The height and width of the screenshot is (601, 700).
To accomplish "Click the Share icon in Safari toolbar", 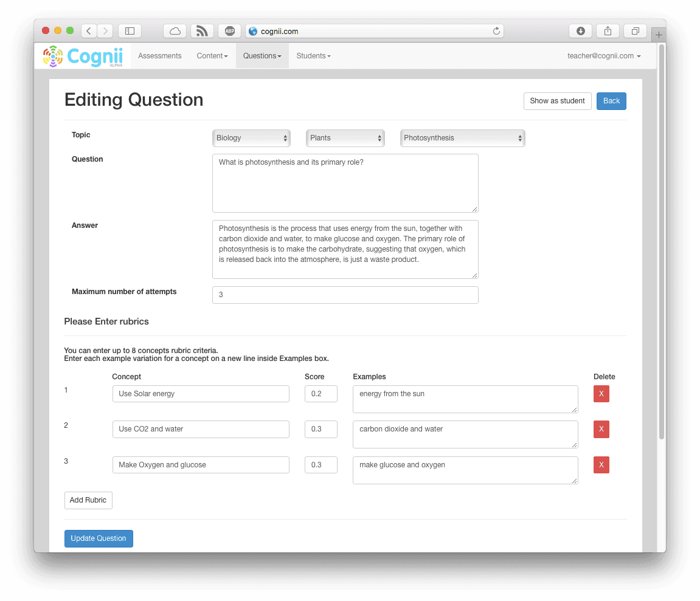I will click(608, 31).
